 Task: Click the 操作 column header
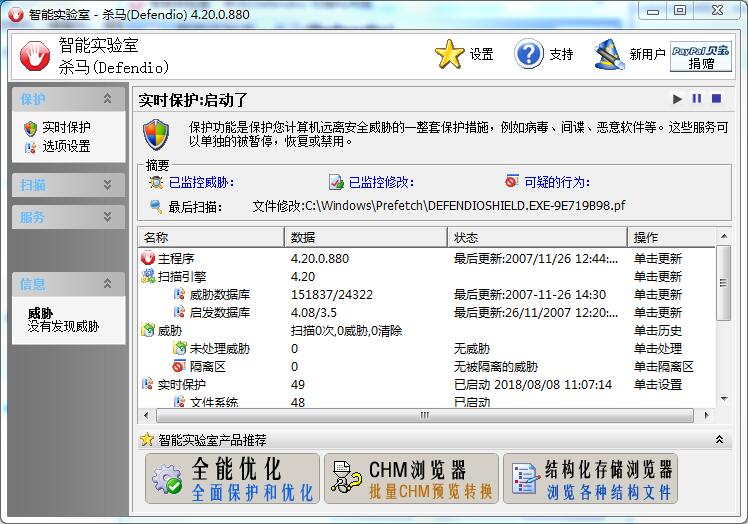[672, 238]
